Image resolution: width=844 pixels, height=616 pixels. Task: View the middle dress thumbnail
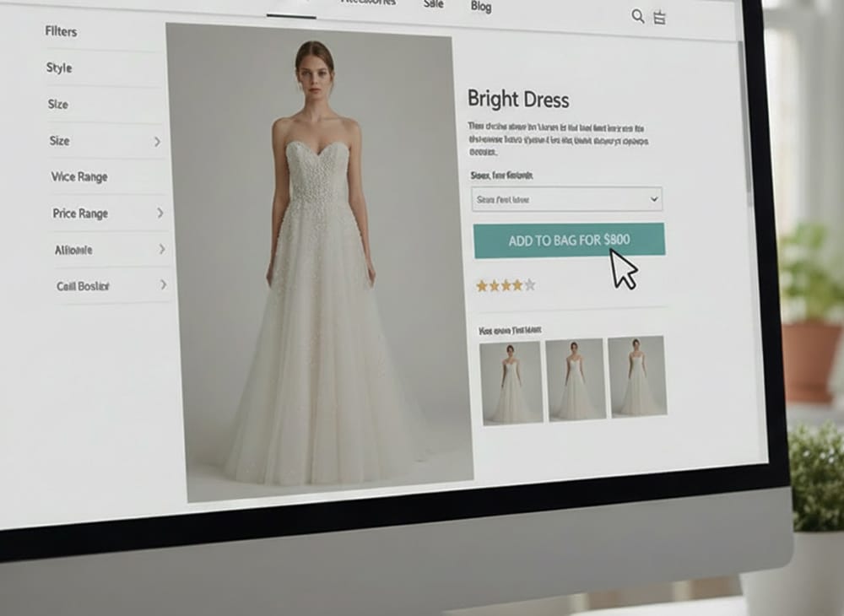tap(575, 379)
